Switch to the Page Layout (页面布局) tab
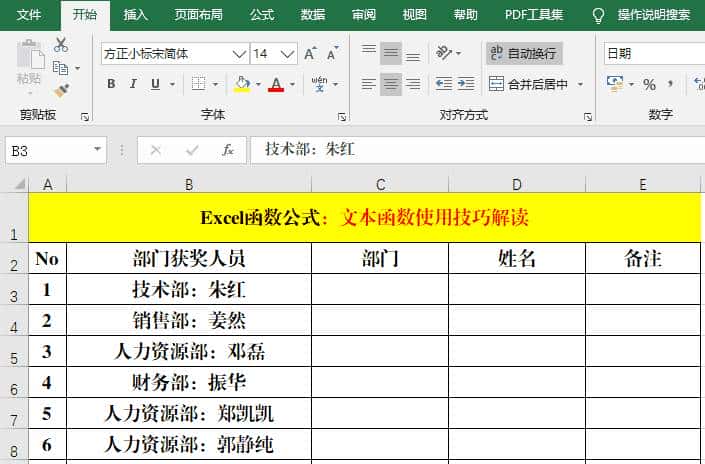This screenshot has width=705, height=464. (198, 15)
